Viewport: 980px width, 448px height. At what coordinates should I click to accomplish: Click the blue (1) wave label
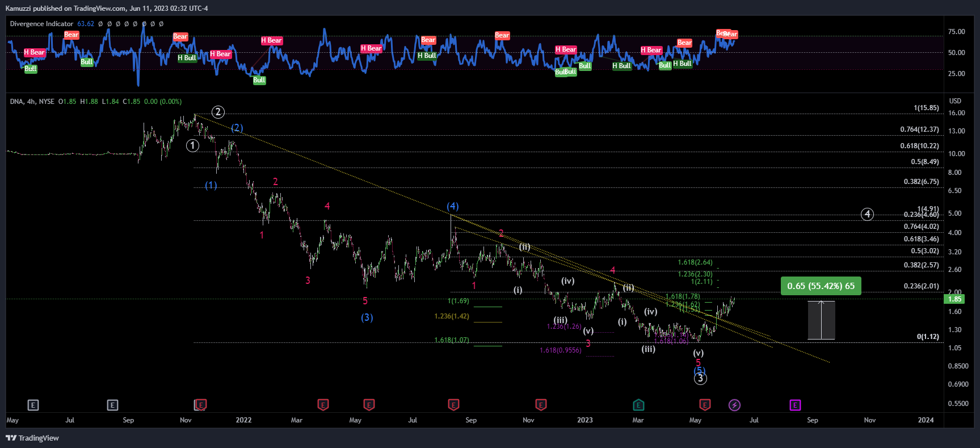coord(211,185)
